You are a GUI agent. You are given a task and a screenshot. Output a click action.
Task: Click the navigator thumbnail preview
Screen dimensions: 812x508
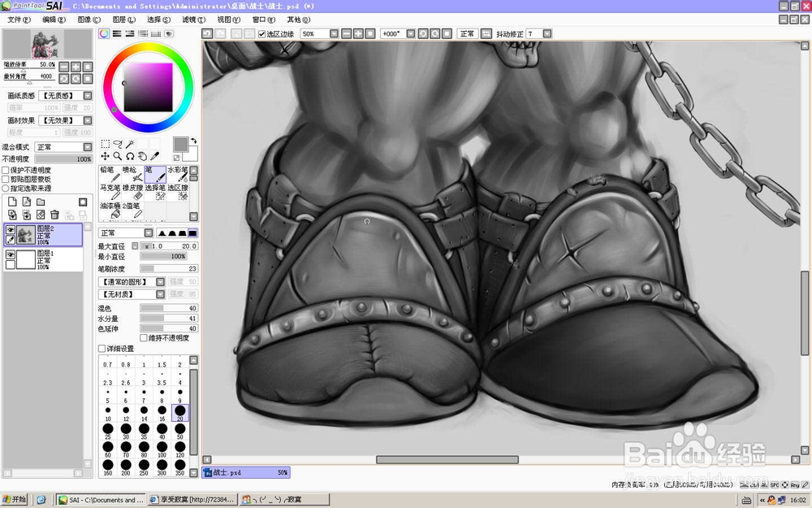[48, 44]
